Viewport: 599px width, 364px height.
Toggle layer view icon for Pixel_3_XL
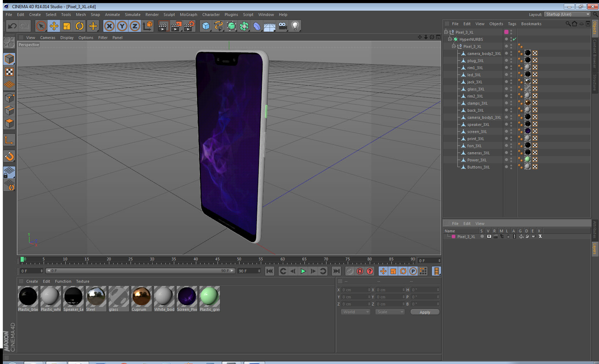pyautogui.click(x=489, y=236)
